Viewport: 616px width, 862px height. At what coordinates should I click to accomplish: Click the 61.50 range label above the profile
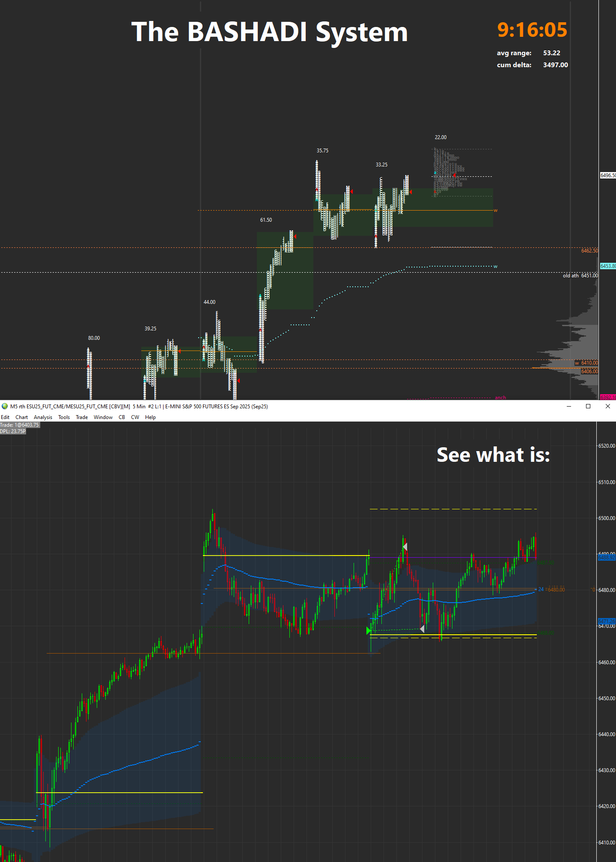(266, 220)
